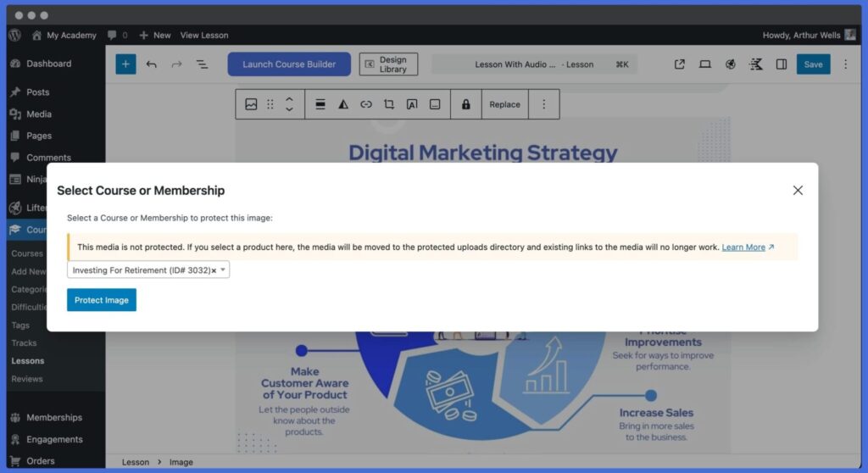Click the plugin icon beside the rocket
The height and width of the screenshot is (473, 868).
[x=755, y=64]
